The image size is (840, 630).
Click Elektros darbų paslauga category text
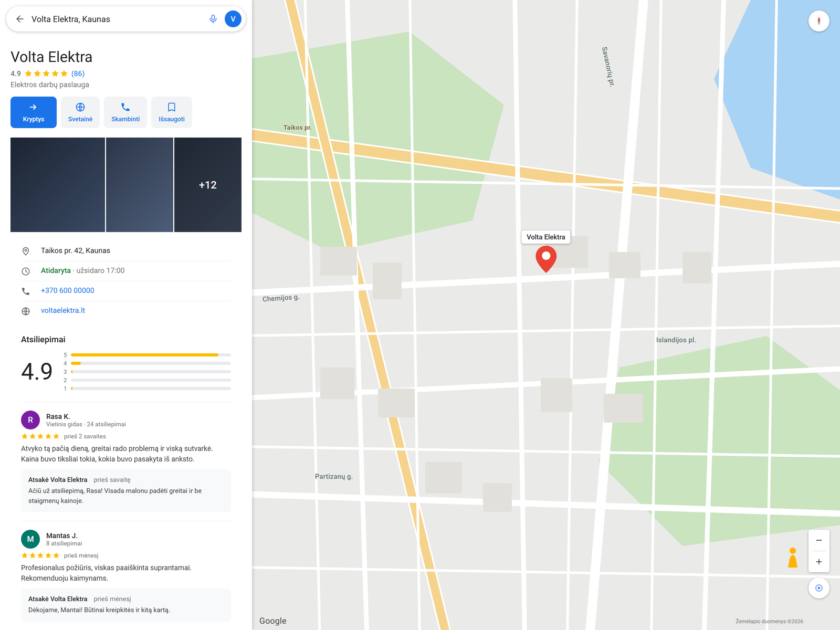[50, 85]
